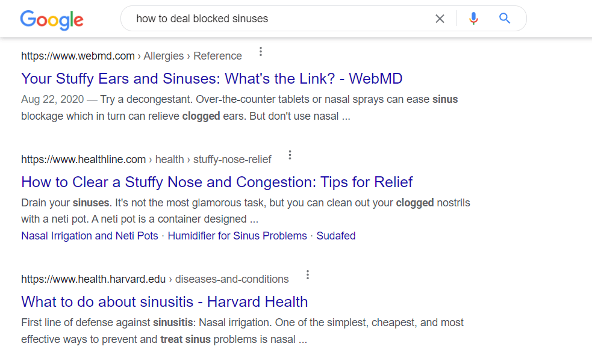This screenshot has height=364, width=592.
Task: Click inside the search input field
Action: [x=271, y=19]
